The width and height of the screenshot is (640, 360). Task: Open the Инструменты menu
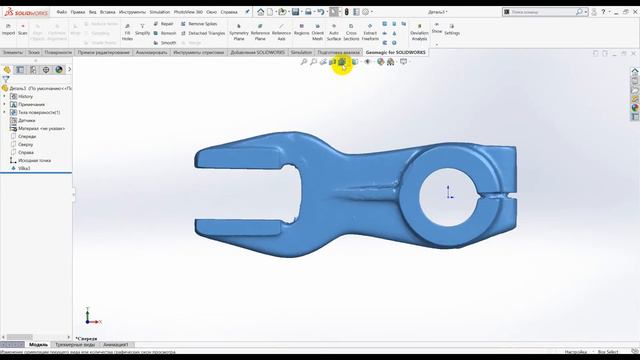click(x=132, y=12)
